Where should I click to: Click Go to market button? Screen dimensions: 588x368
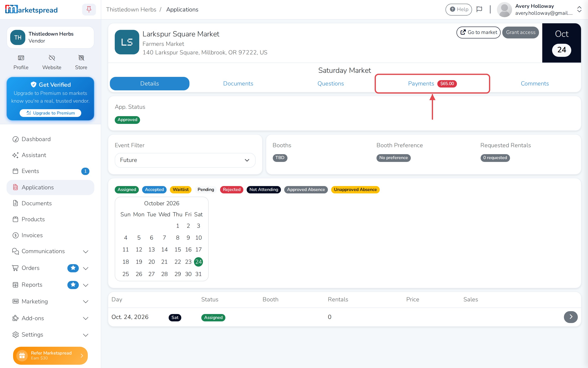pyautogui.click(x=478, y=32)
